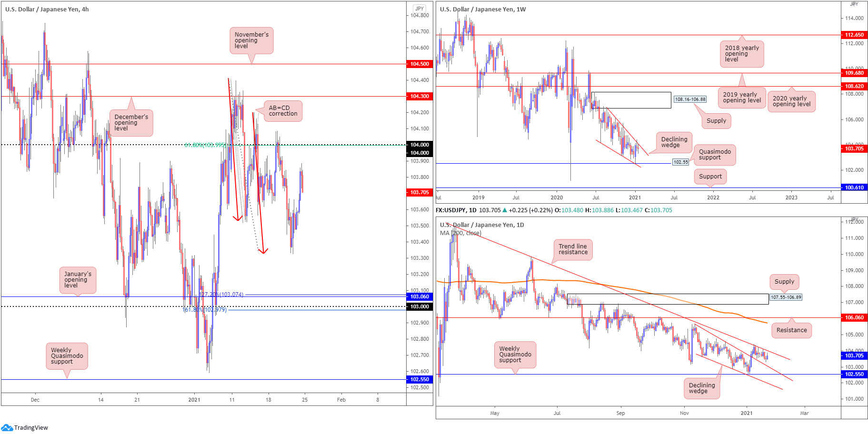Click the Feb date on 4h time axis
This screenshot has height=434, width=868.
point(341,400)
